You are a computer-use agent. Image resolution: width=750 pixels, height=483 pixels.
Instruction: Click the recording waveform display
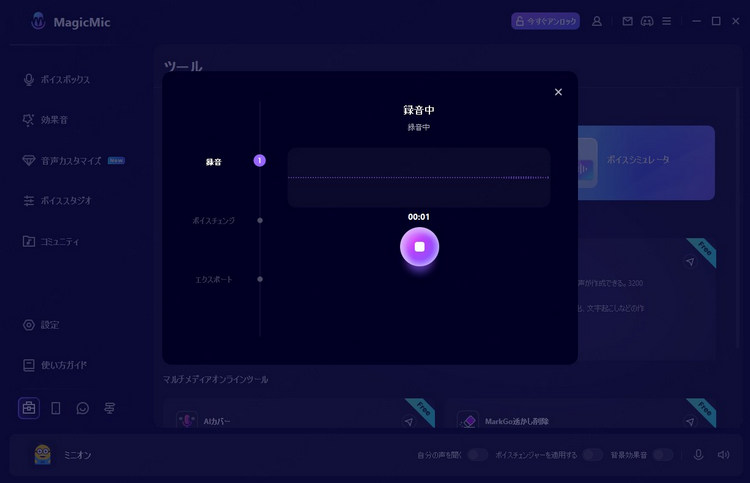[x=419, y=177]
